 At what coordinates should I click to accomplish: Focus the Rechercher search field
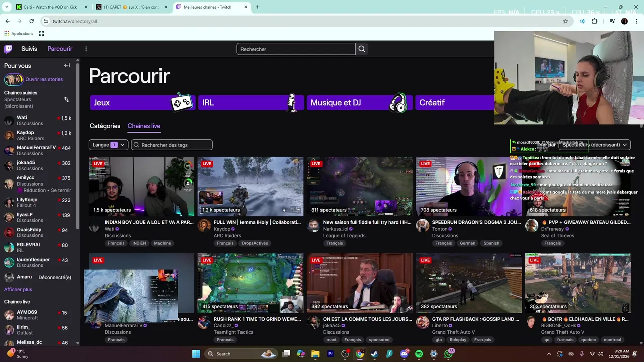click(x=296, y=49)
